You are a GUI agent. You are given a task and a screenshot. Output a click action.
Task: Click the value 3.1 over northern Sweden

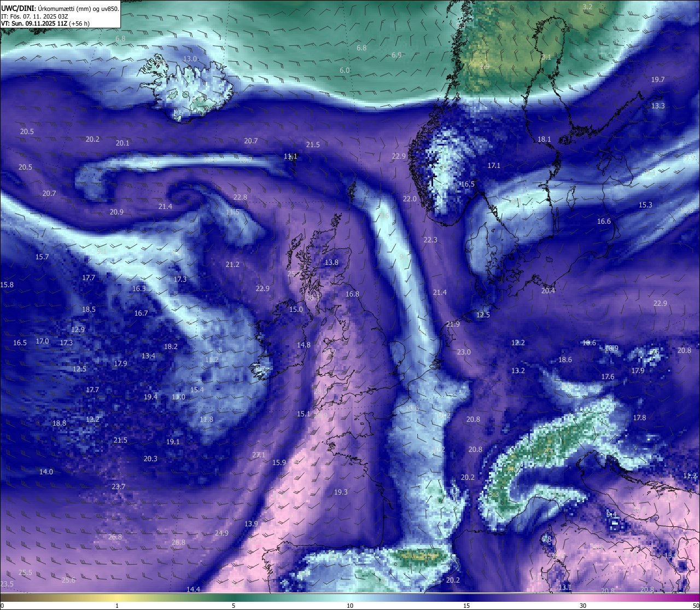pyautogui.click(x=546, y=57)
